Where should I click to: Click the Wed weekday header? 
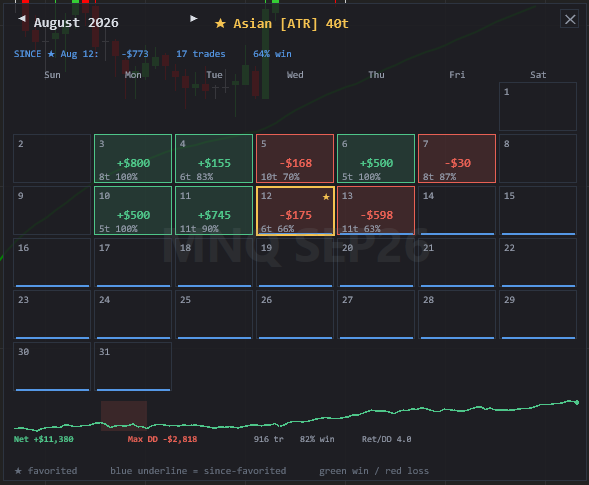(x=295, y=75)
